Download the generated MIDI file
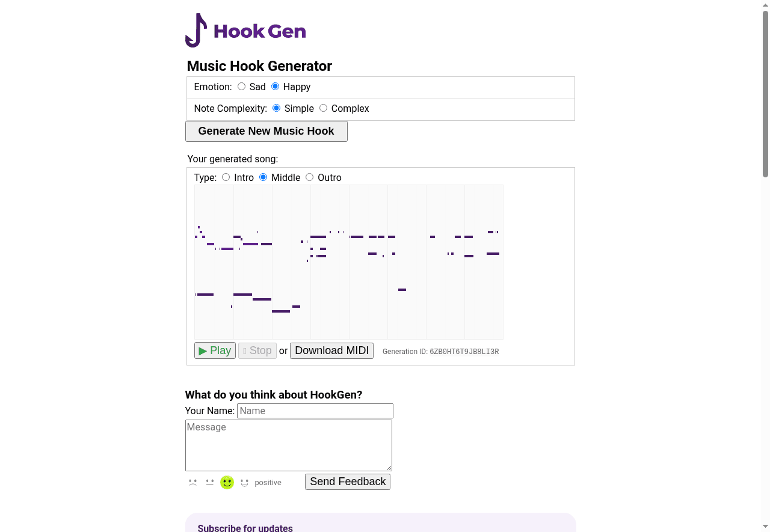 (x=331, y=350)
